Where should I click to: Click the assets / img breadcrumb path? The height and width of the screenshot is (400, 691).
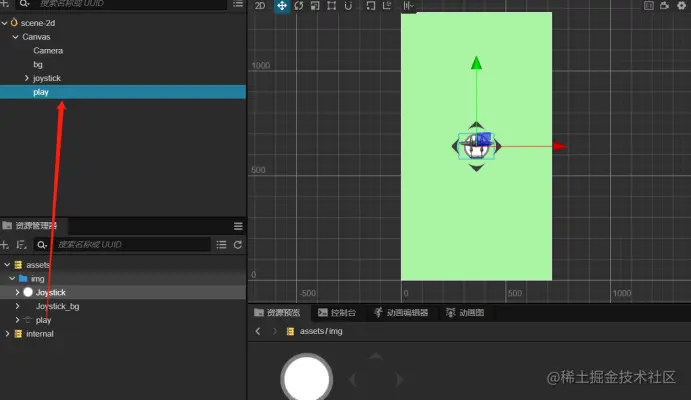pos(321,331)
